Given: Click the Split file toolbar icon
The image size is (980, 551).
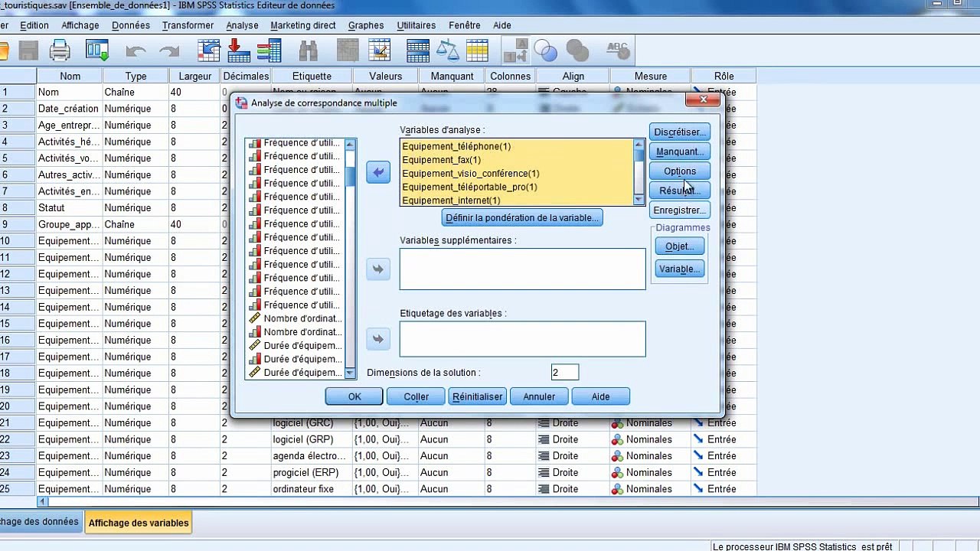Looking at the screenshot, I should [418, 51].
